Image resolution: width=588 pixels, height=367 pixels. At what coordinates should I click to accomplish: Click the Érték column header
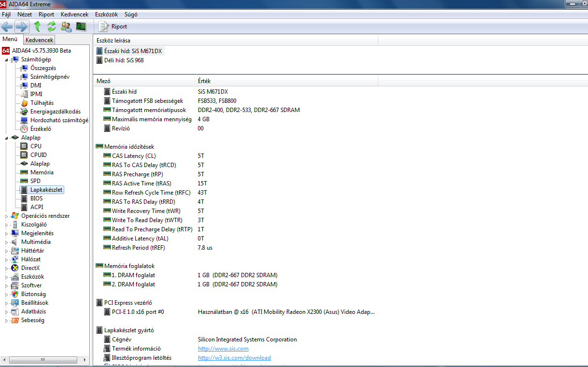[286, 81]
